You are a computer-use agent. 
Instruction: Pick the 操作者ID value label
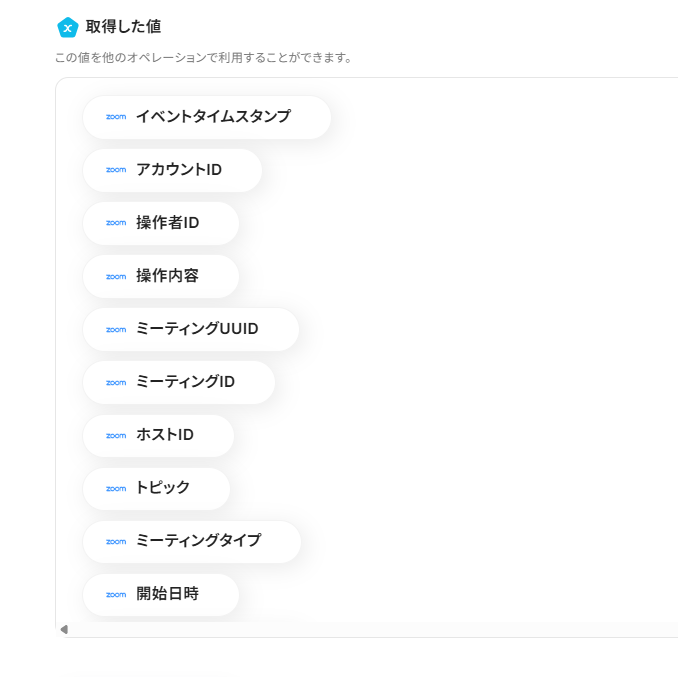coord(168,223)
